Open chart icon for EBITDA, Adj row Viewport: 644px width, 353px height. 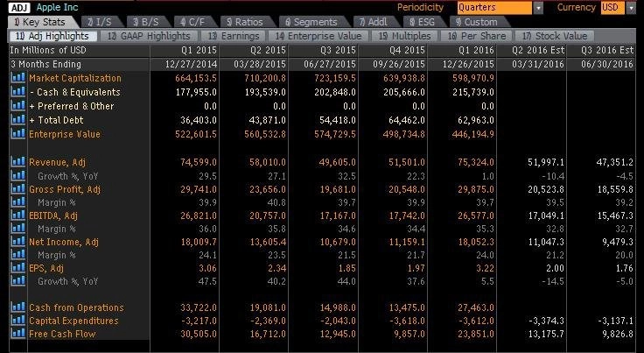point(18,215)
